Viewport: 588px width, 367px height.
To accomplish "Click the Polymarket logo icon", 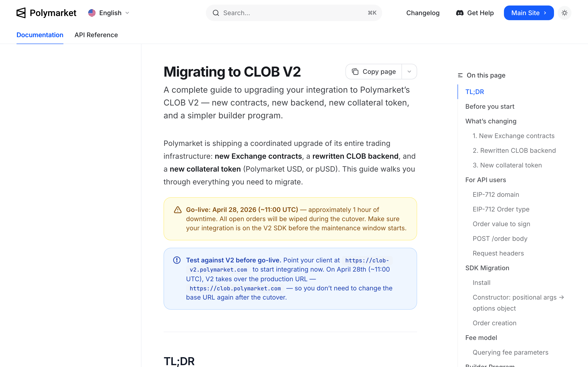I will click(21, 13).
